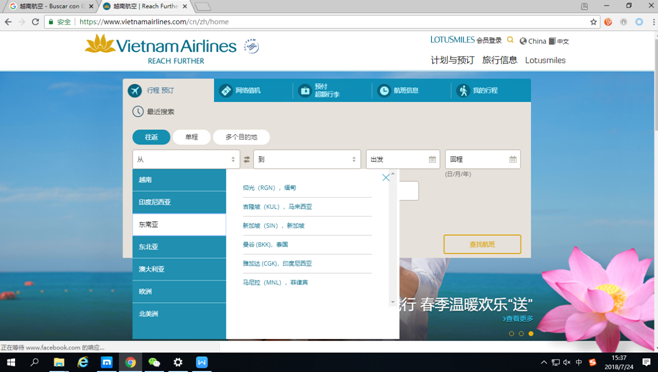
Task: Choose 新加坡 (SIN) from the airport list
Action: point(274,226)
